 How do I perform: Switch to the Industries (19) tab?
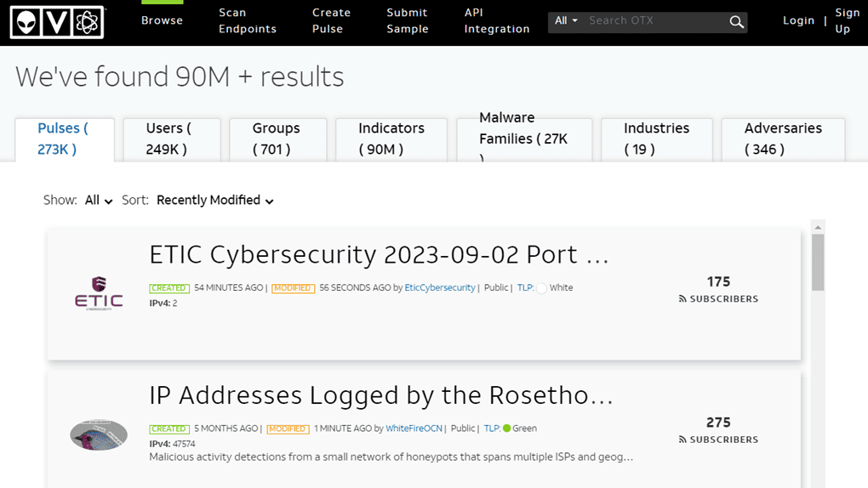tap(657, 139)
